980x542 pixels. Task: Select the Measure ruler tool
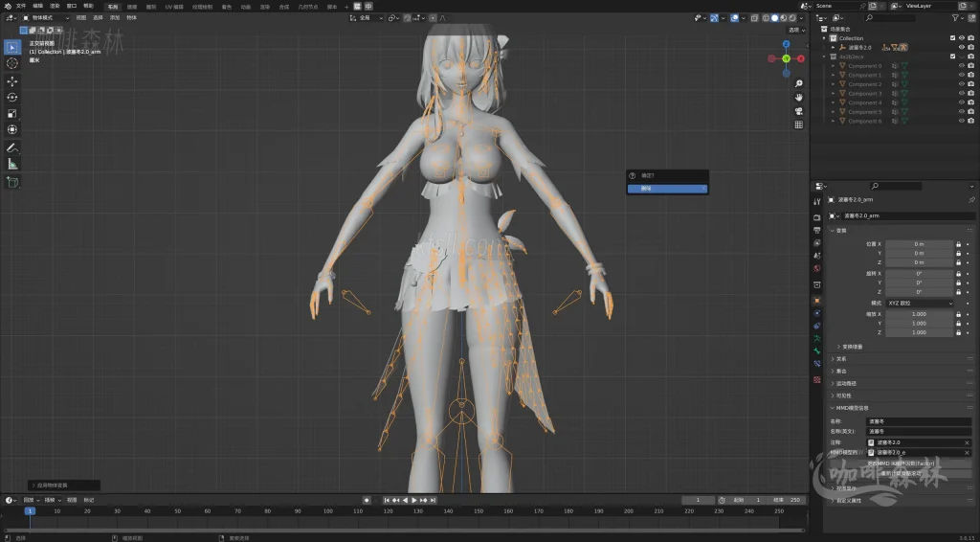point(11,165)
